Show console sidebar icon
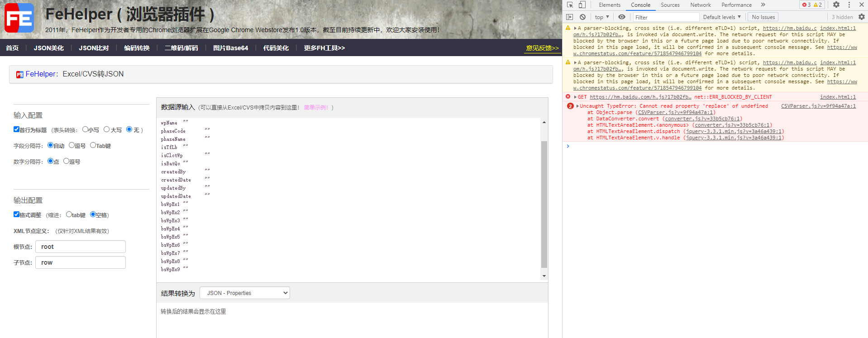Viewport: 868px width, 338px height. point(570,17)
